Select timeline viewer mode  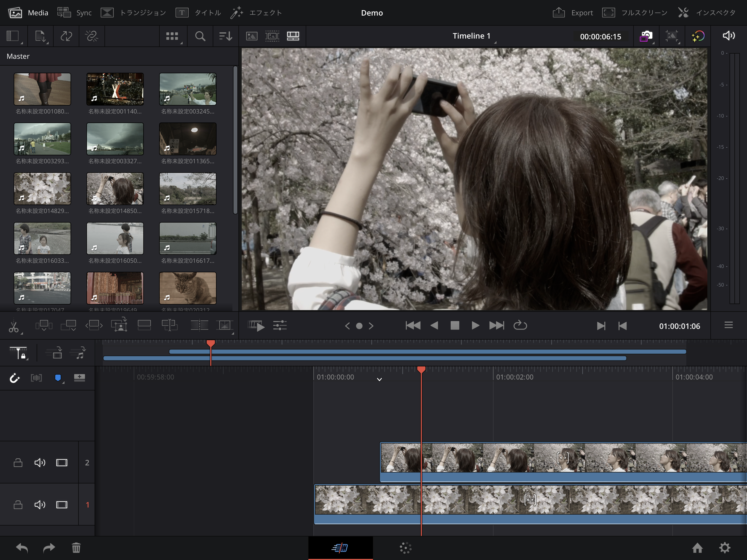(293, 36)
